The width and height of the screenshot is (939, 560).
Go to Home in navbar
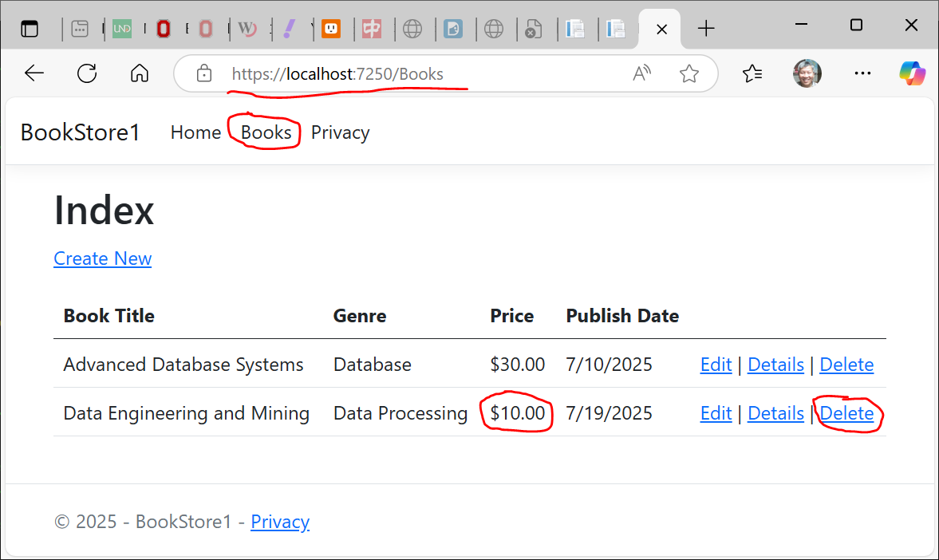point(195,132)
